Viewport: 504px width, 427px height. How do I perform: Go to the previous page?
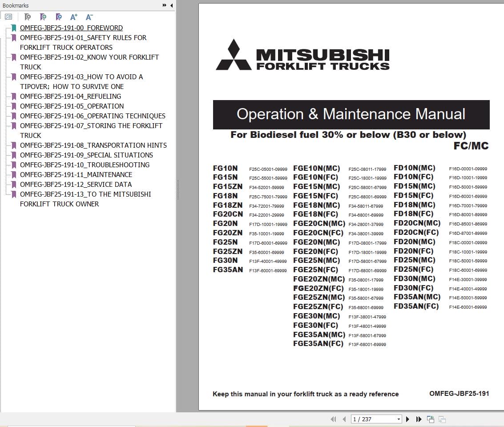[x=344, y=419]
